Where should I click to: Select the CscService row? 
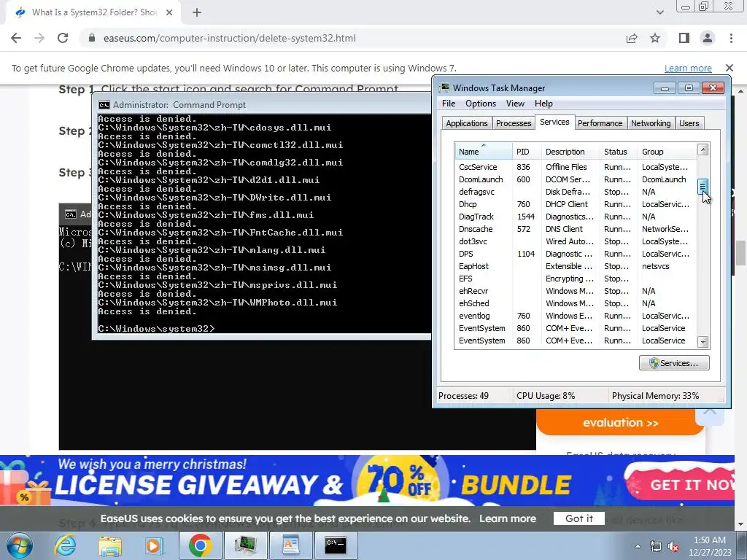click(x=576, y=167)
